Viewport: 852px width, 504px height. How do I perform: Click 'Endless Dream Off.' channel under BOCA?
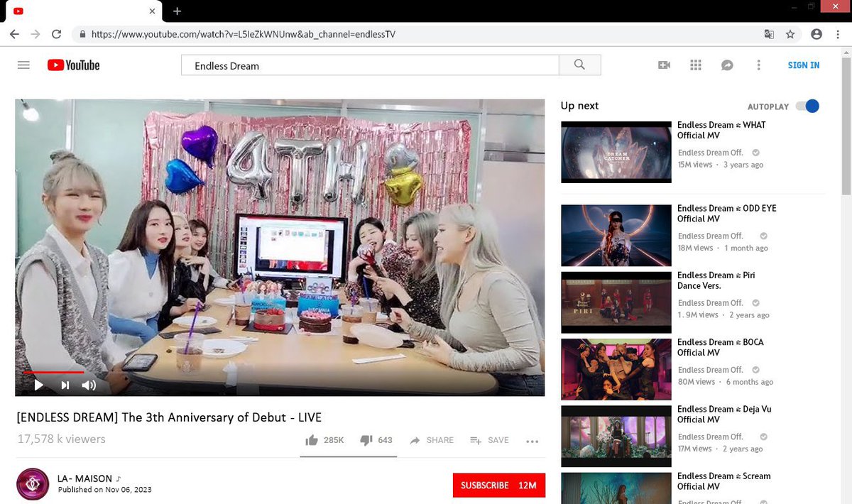point(711,370)
